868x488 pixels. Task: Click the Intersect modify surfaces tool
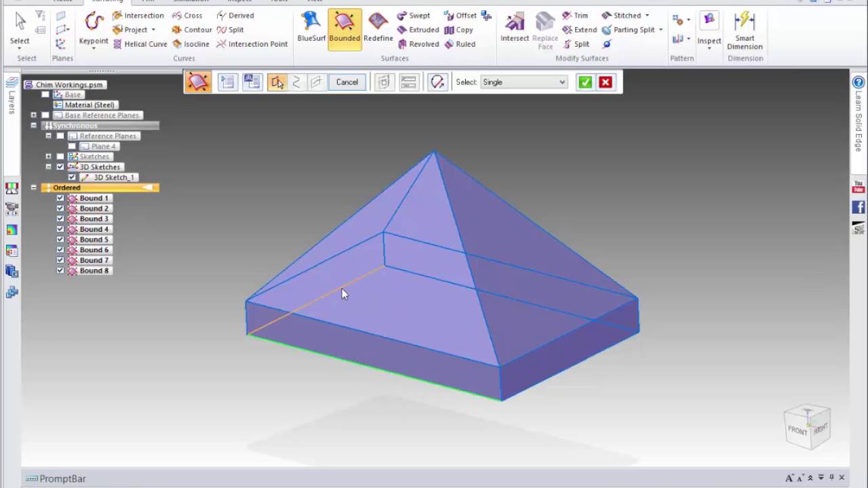pyautogui.click(x=515, y=27)
